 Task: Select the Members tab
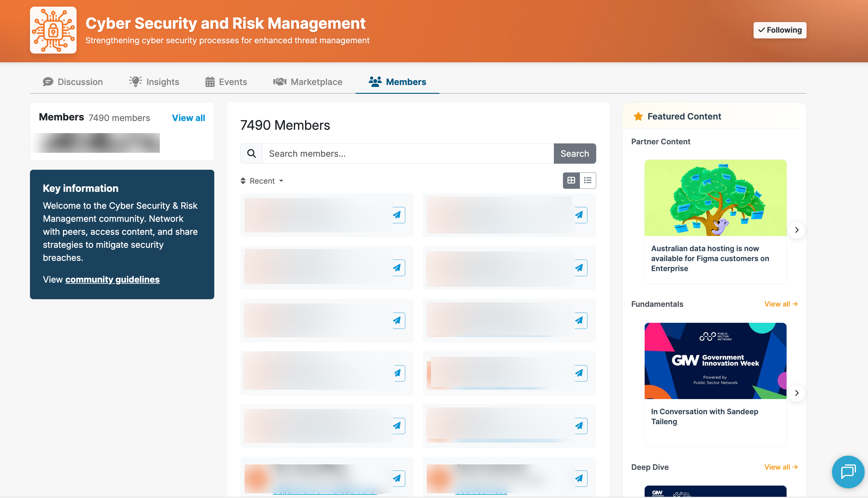click(x=398, y=82)
